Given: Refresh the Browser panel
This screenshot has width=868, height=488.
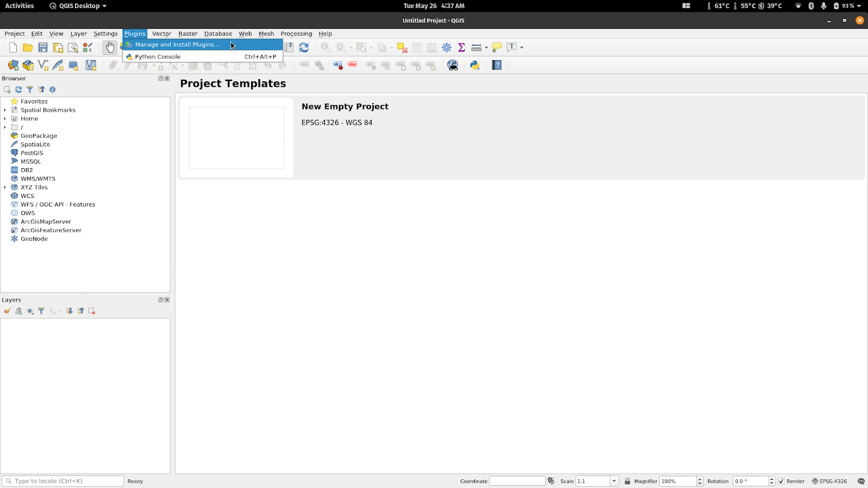Looking at the screenshot, I should point(18,89).
